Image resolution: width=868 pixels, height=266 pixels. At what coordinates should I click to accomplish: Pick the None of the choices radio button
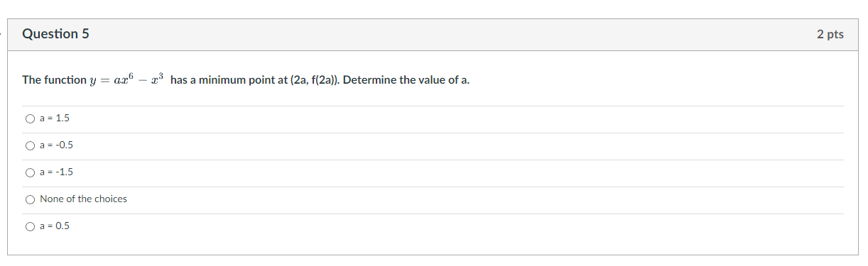[x=30, y=199]
